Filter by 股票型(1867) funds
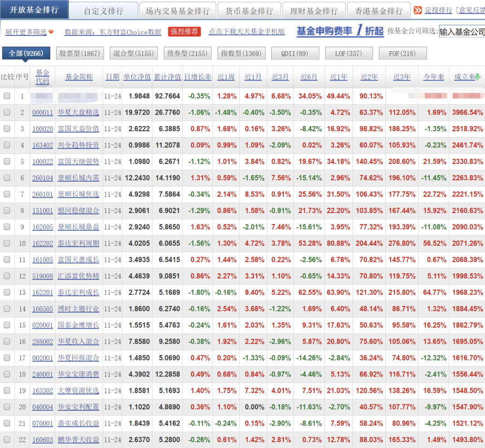 80,53
